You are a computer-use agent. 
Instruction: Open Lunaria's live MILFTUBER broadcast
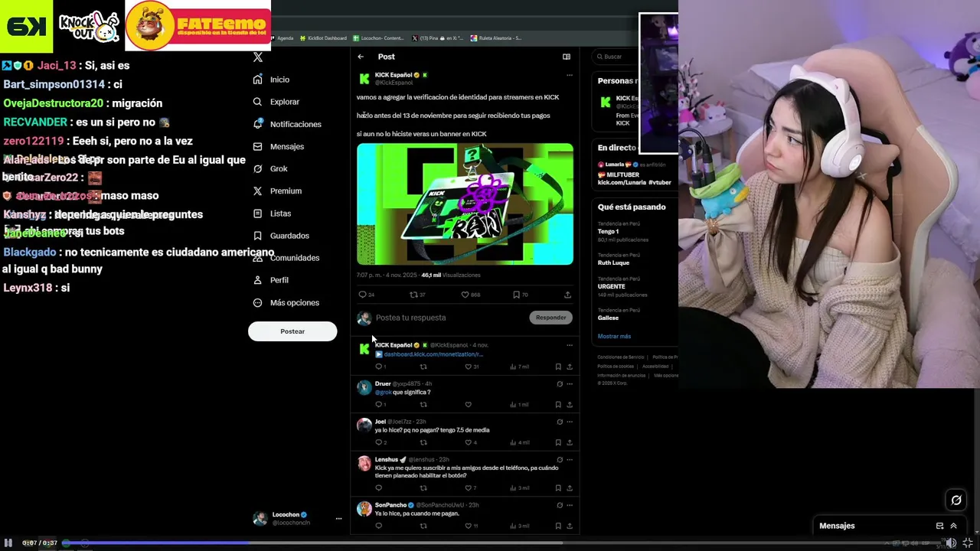point(635,174)
